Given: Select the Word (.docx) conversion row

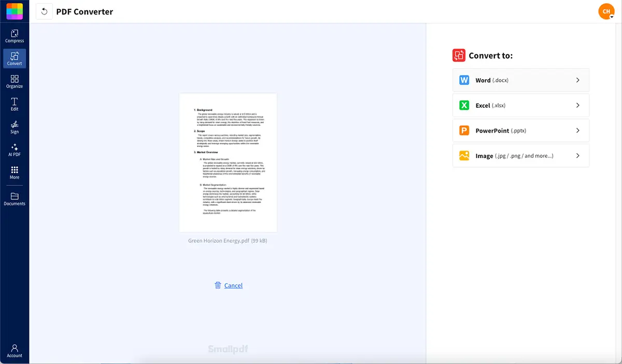Looking at the screenshot, I should (x=520, y=80).
